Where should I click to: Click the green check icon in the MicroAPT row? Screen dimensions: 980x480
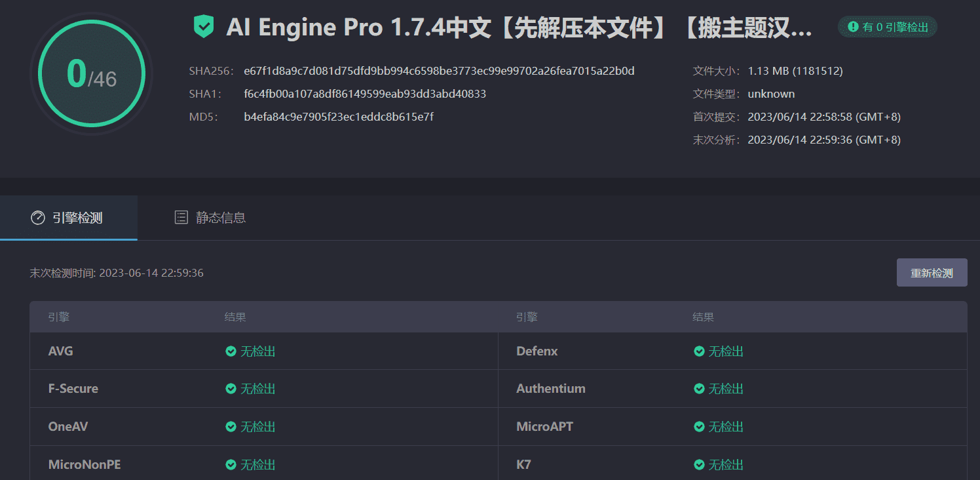699,427
